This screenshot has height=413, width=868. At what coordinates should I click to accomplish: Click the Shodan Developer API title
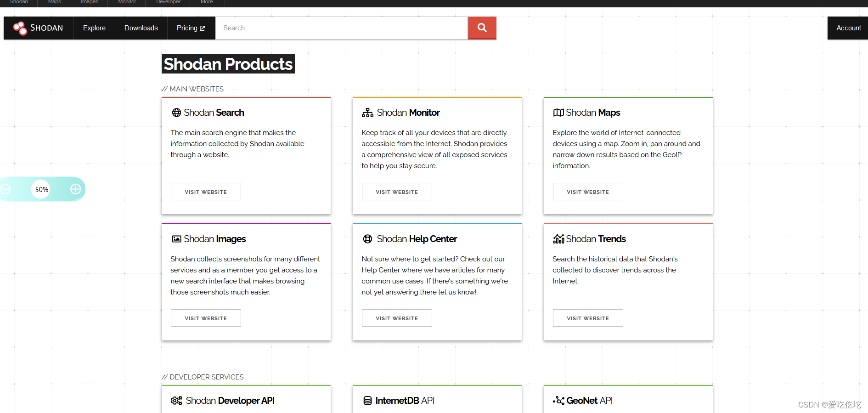[230, 401]
